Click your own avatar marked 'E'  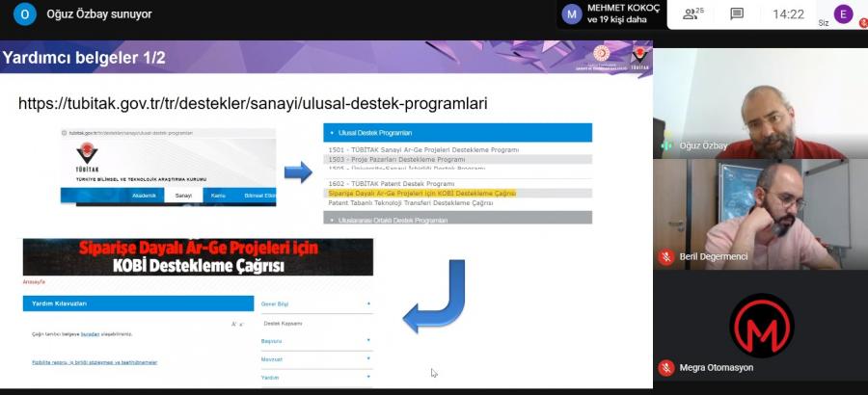844,13
